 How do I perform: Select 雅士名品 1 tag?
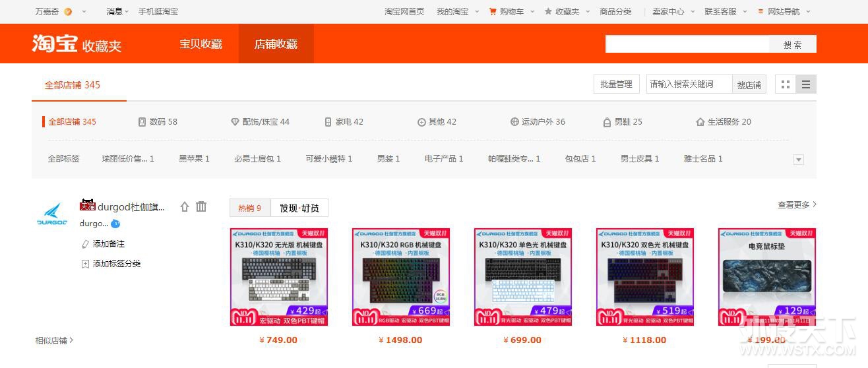702,159
